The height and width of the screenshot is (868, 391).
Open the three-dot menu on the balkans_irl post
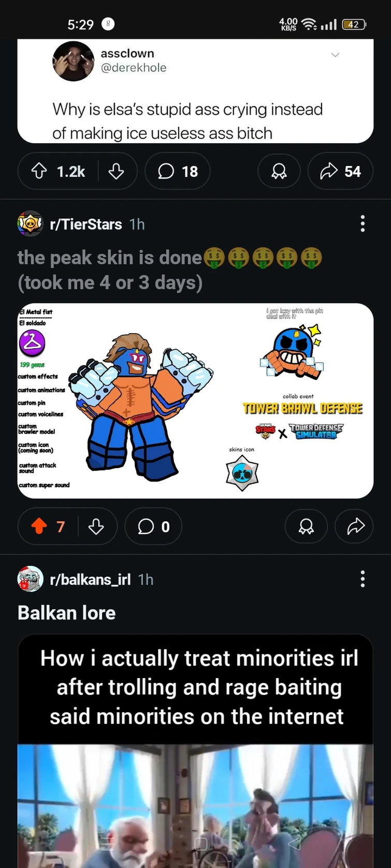[363, 579]
